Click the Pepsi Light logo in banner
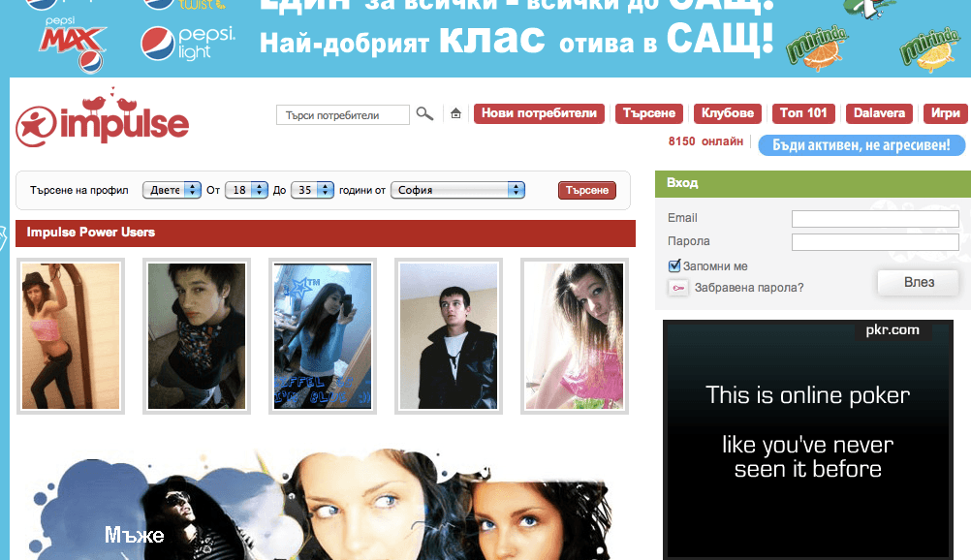The image size is (971, 560). 187,44
